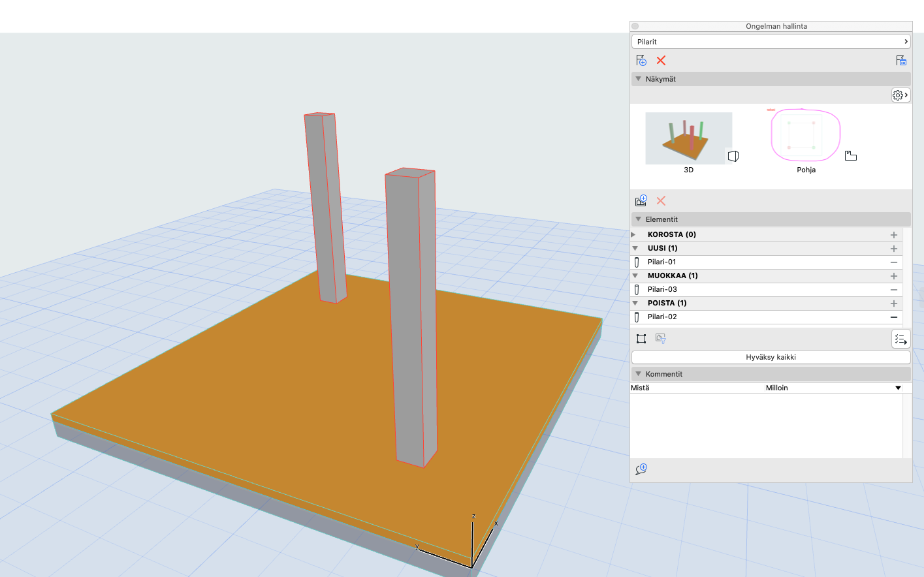The image size is (924, 577).
Task: Open the Näkymät gear settings menu
Action: coord(900,95)
